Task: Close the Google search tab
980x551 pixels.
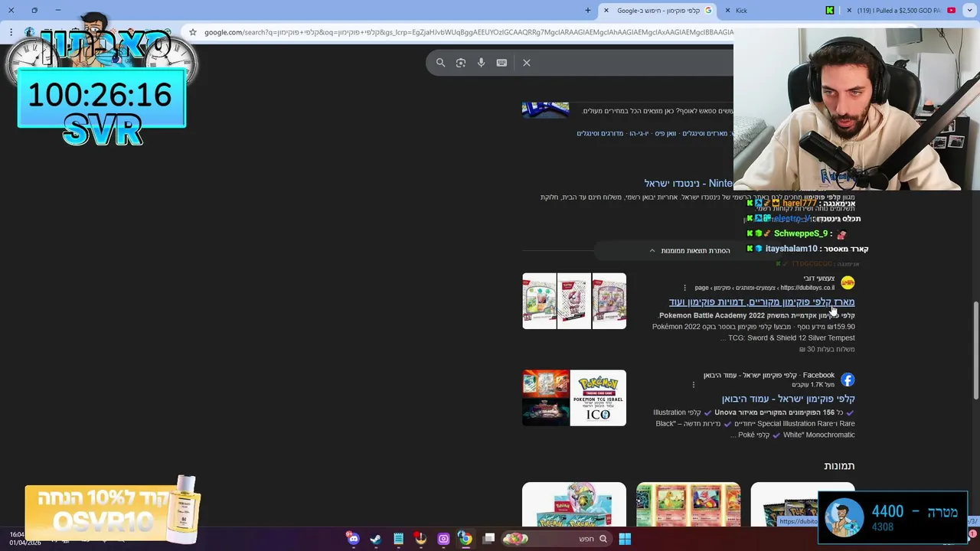Action: (x=606, y=11)
